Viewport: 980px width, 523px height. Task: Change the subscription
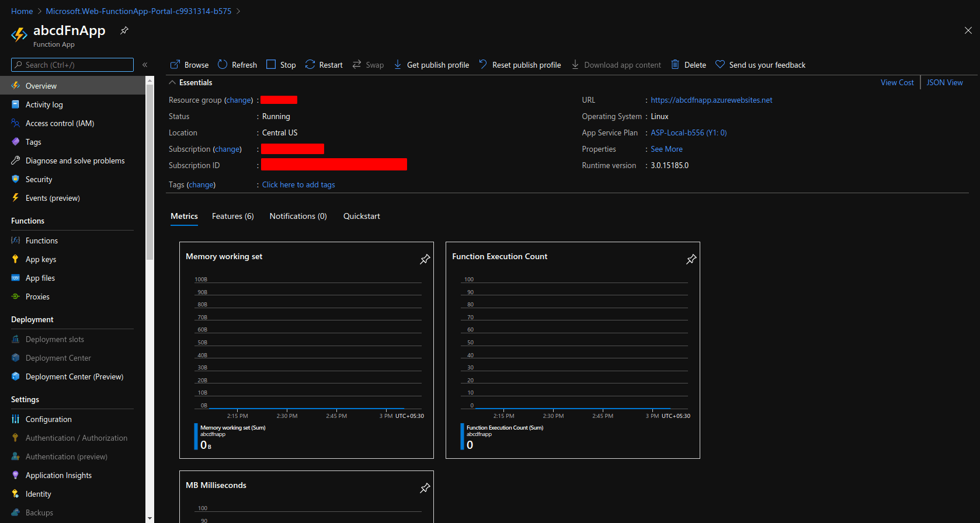click(227, 149)
